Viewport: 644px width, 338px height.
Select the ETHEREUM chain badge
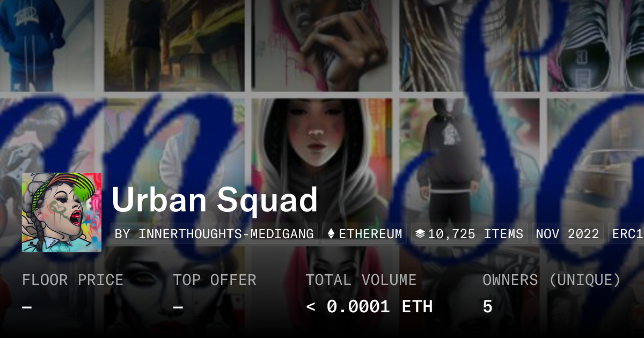pos(364,234)
